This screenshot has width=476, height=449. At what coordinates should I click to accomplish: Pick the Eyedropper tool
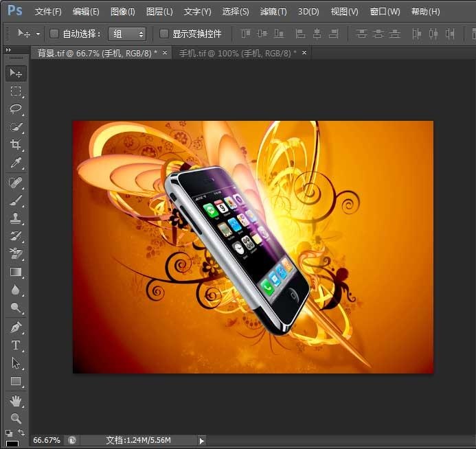16,163
